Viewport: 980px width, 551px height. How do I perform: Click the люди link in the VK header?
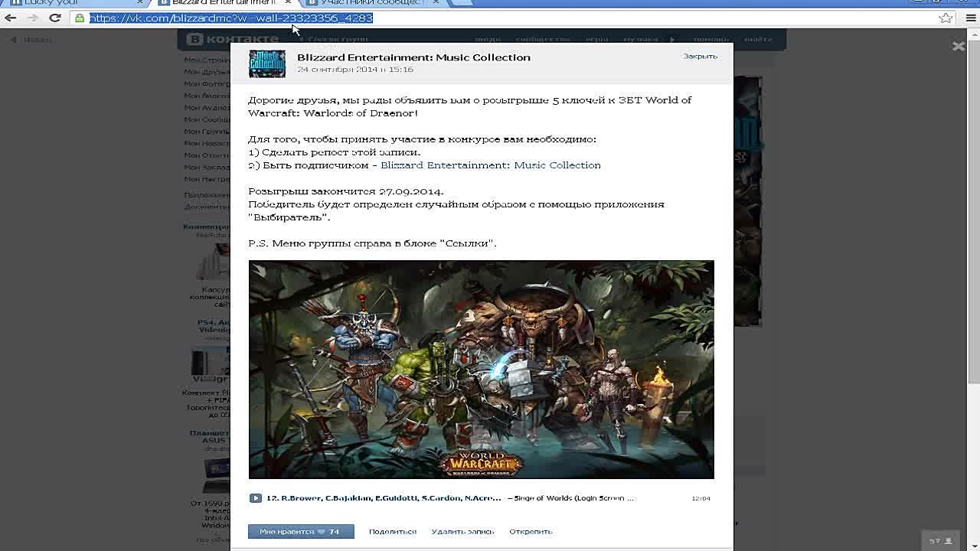[488, 39]
